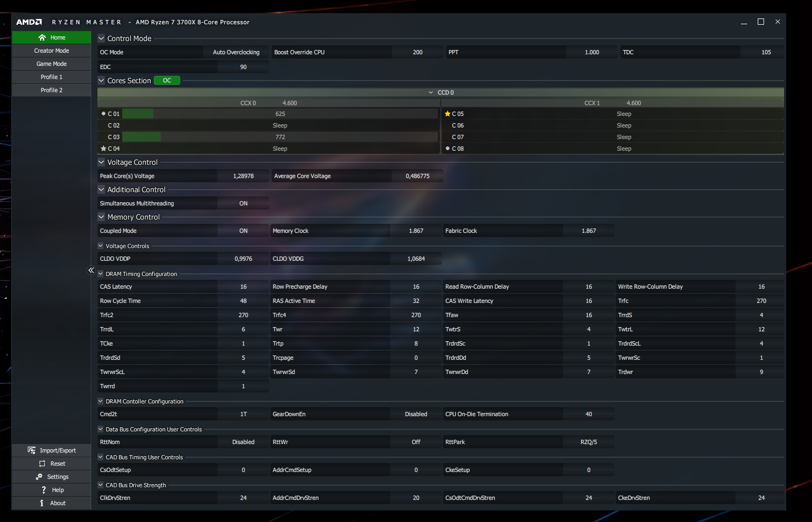Click the dot marker on core C 08
812x522 pixels.
(x=447, y=149)
